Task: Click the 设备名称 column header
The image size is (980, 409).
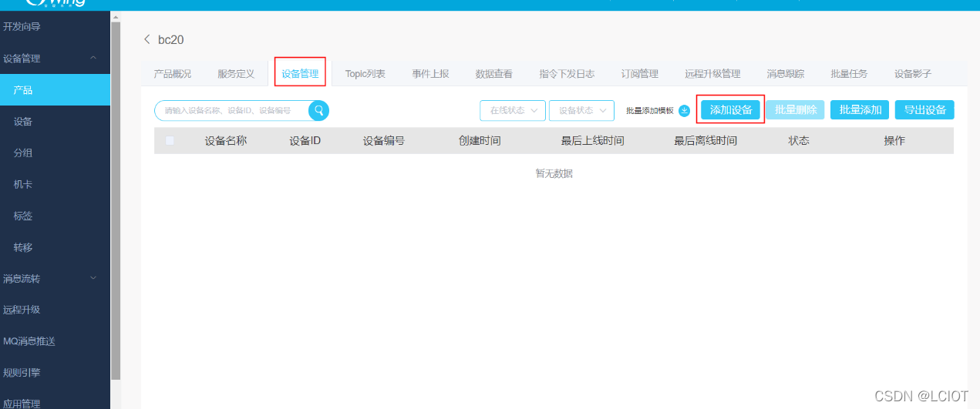Action: (x=226, y=141)
